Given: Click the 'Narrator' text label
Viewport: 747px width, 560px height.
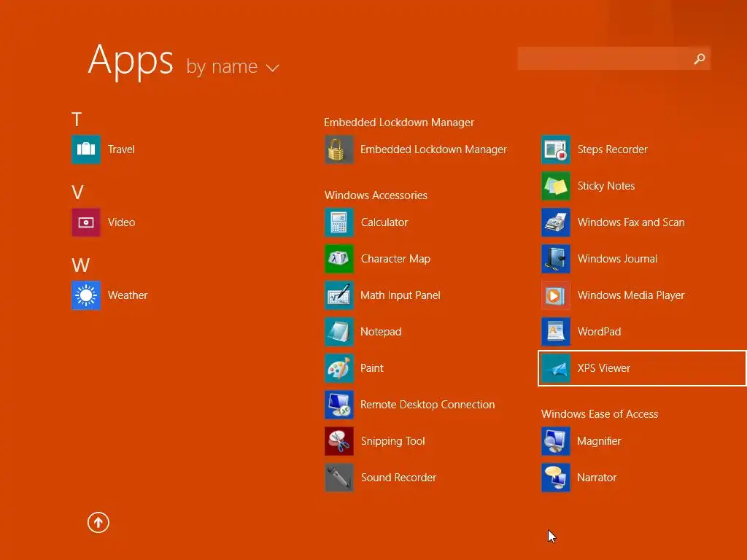Looking at the screenshot, I should click(x=597, y=478).
